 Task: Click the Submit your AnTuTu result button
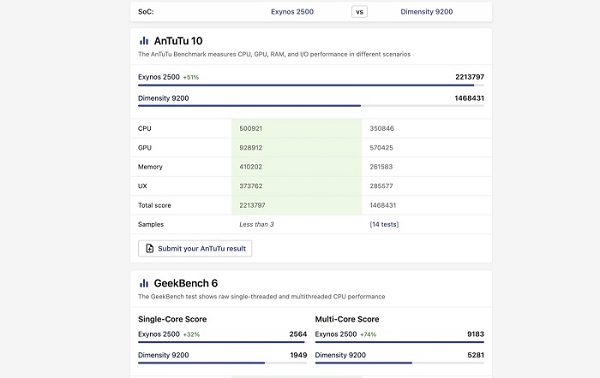[x=195, y=249]
